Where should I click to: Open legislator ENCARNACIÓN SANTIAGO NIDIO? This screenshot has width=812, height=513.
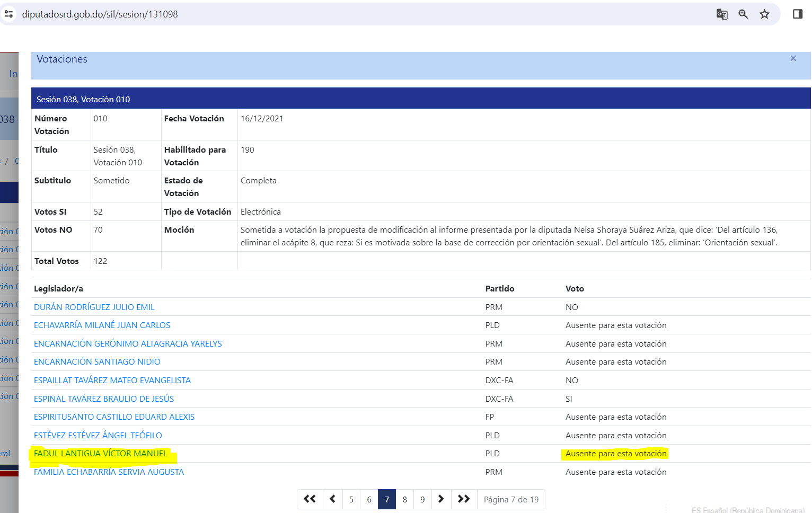pos(97,362)
